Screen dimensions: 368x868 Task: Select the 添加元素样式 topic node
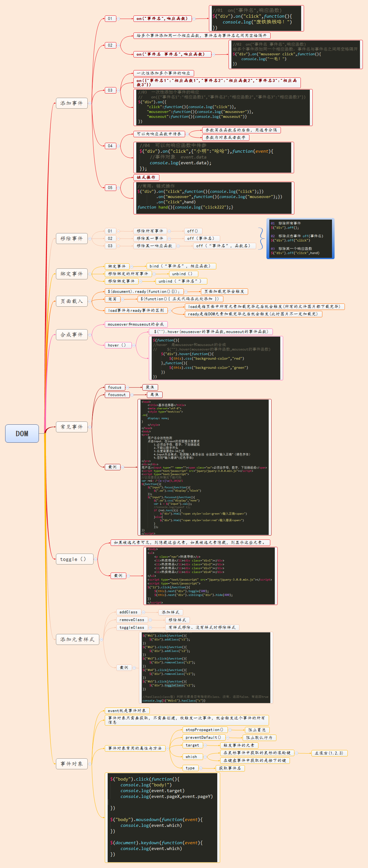point(77,639)
